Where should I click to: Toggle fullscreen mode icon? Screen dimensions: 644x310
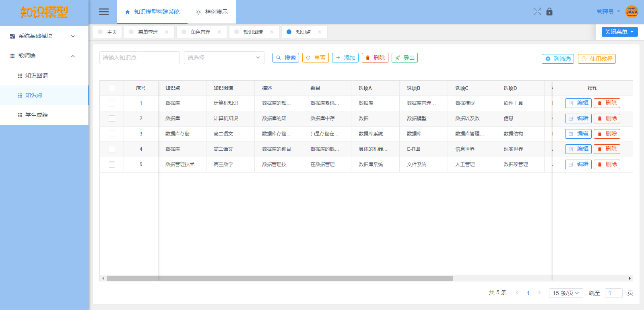[x=537, y=12]
